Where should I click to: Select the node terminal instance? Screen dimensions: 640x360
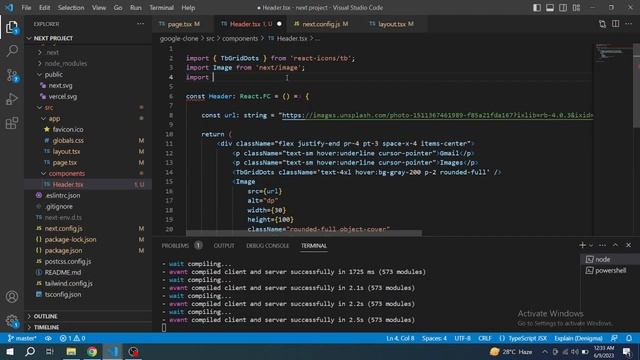tap(610, 259)
